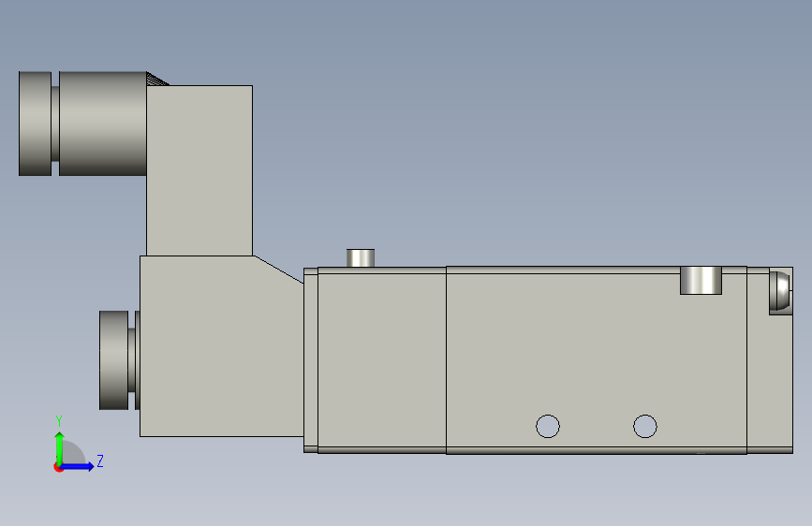Select the right circular hole on valve body
This screenshot has height=526, width=812.
pyautogui.click(x=644, y=427)
